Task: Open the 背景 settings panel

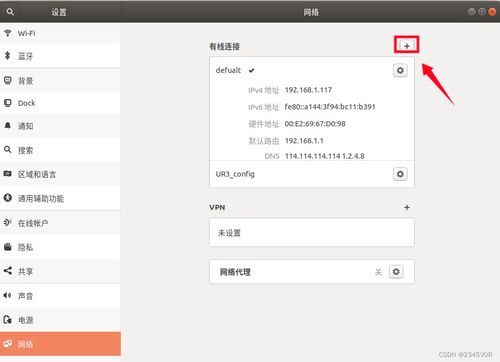Action: [60, 80]
